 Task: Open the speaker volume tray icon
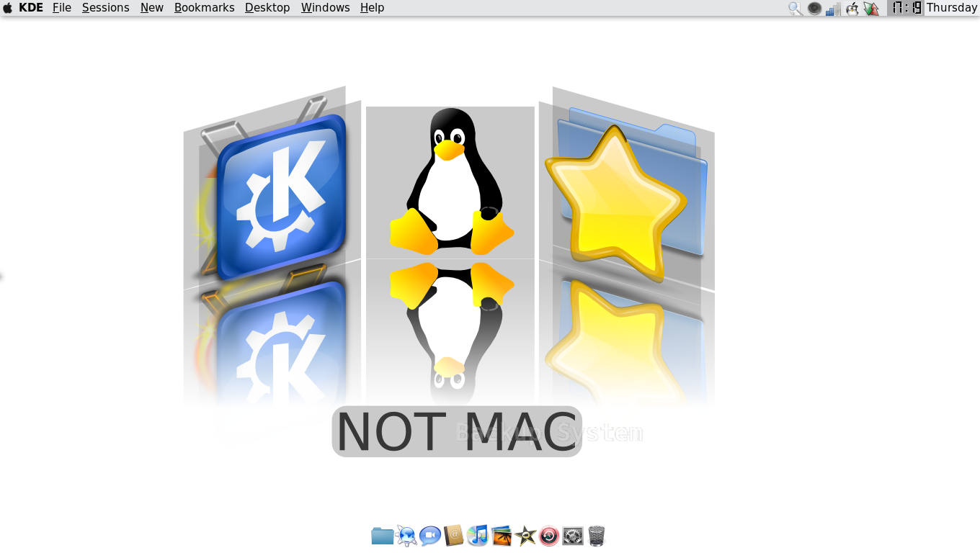[x=814, y=9]
